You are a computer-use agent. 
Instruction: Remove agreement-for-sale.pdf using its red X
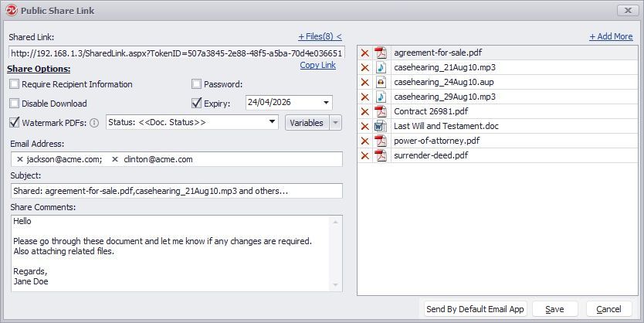pyautogui.click(x=364, y=53)
